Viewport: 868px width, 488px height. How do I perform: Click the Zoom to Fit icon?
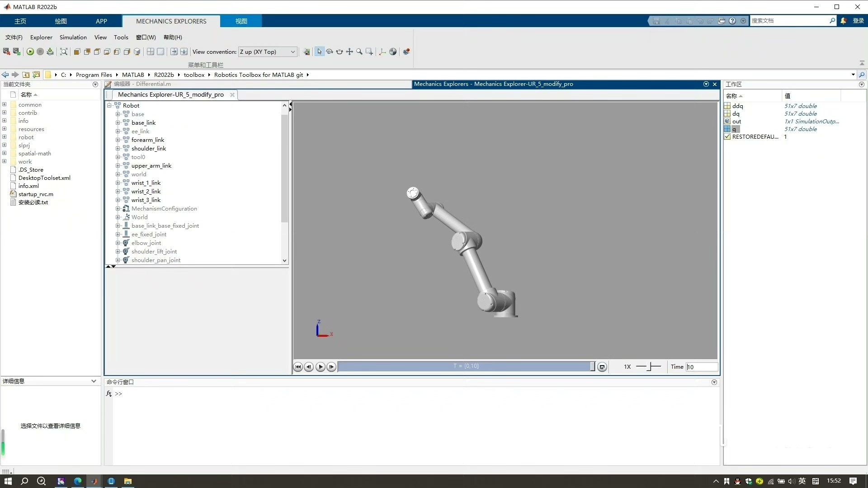[64, 52]
